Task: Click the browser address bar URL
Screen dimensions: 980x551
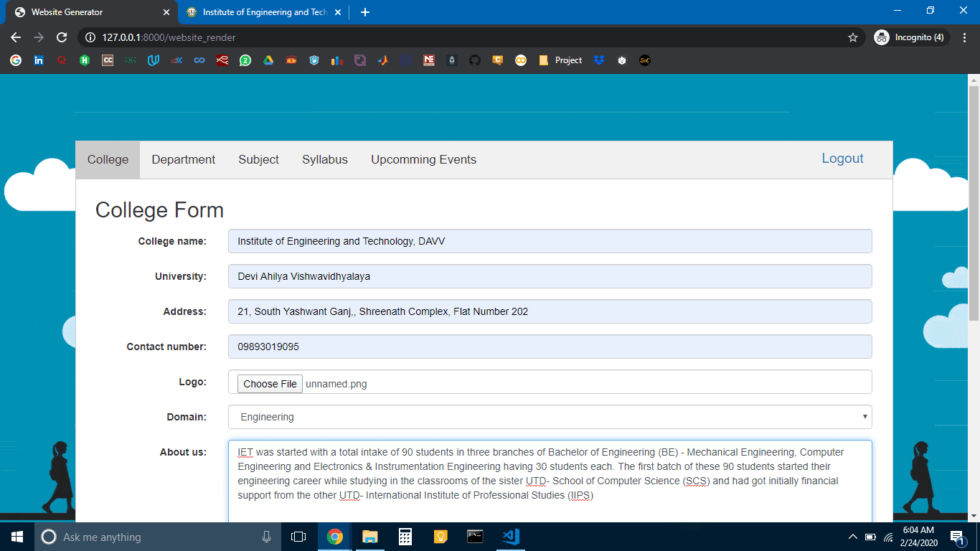Action: click(169, 37)
